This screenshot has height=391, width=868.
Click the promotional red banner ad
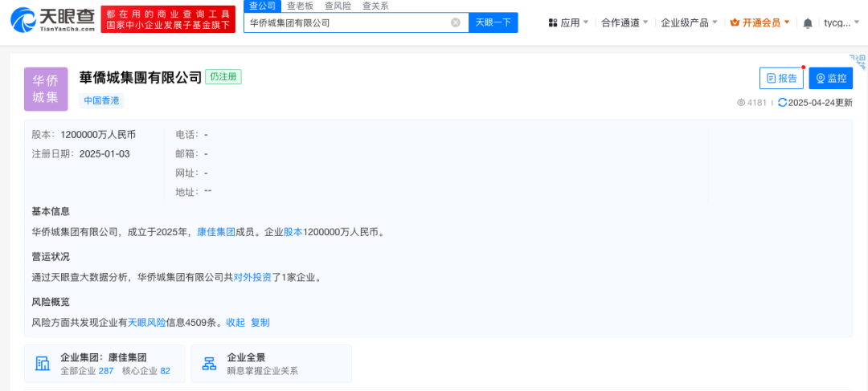coord(168,19)
